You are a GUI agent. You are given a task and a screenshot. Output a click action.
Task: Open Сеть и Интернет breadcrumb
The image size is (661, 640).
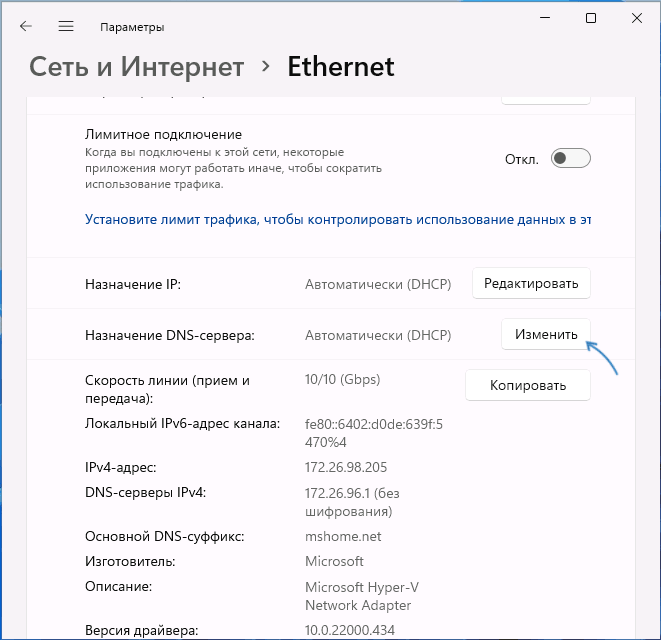click(x=137, y=67)
